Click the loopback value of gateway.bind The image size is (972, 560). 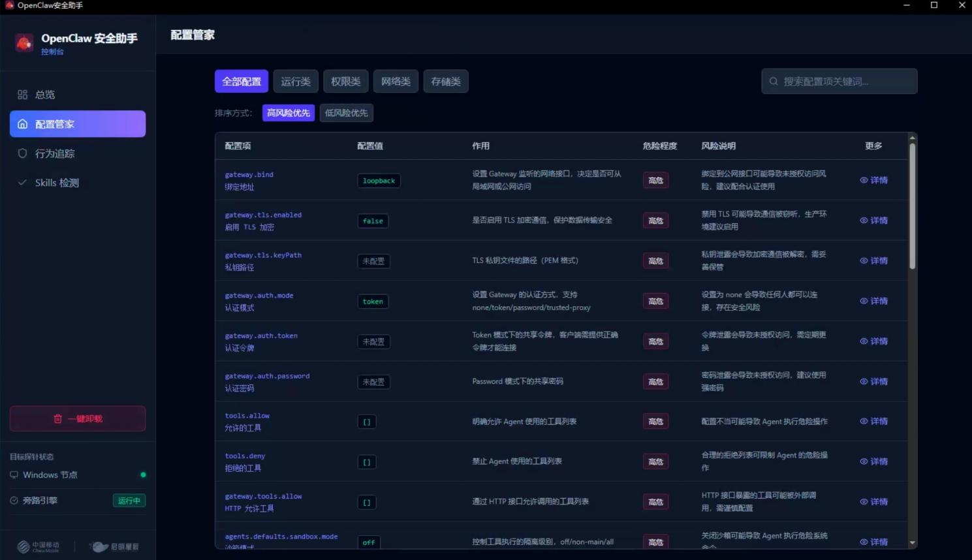coord(379,181)
